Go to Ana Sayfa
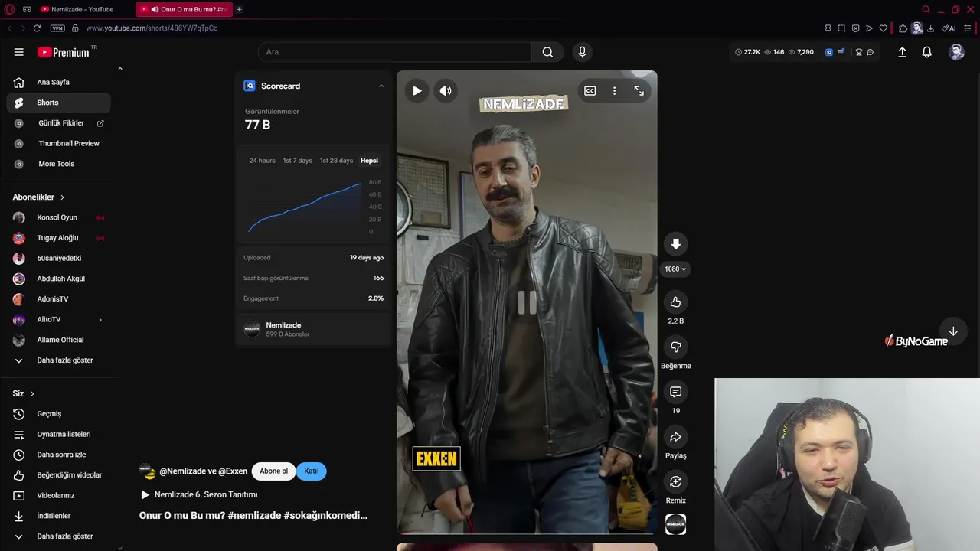The image size is (980, 551). [x=58, y=82]
